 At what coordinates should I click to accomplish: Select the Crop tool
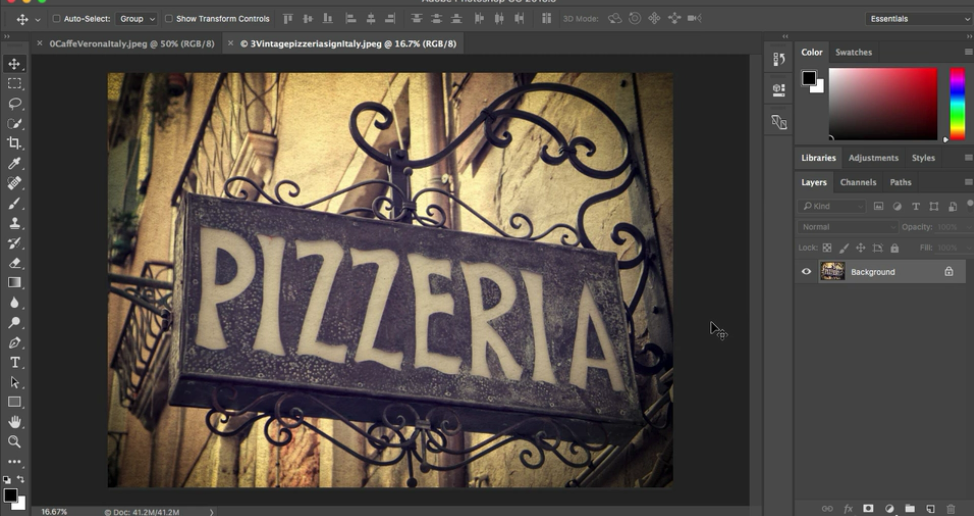tap(14, 143)
